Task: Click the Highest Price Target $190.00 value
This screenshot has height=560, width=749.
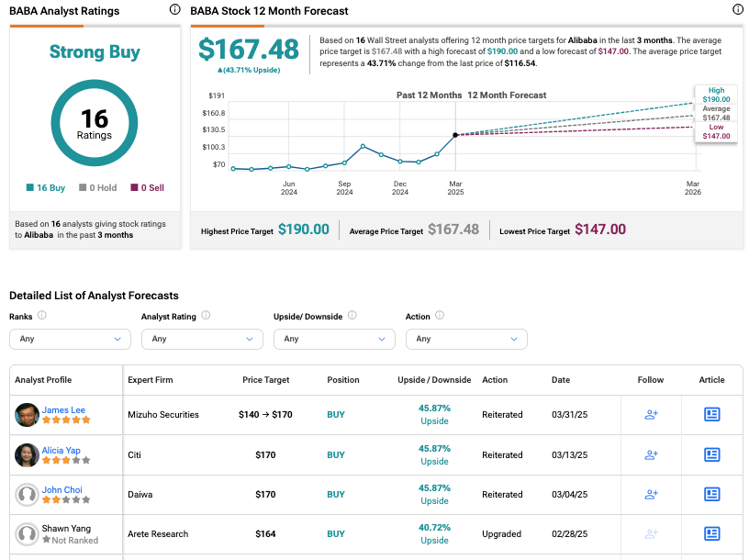Action: click(304, 230)
